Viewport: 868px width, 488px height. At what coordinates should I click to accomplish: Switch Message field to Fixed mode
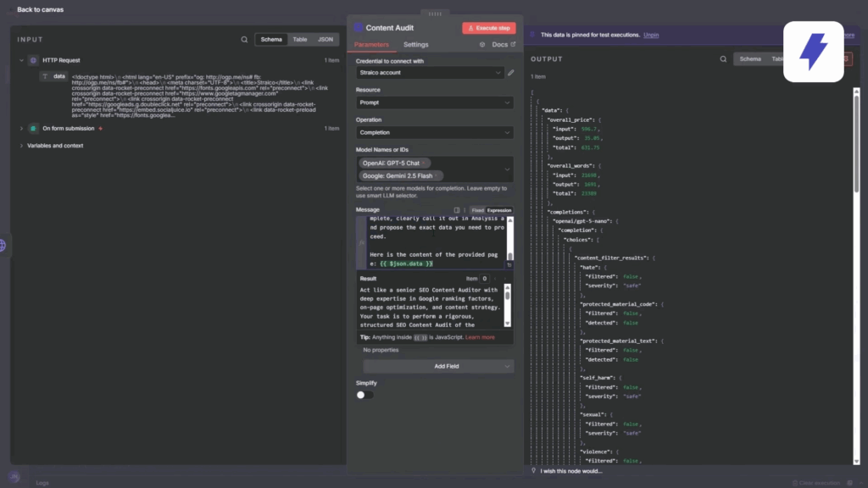(477, 210)
